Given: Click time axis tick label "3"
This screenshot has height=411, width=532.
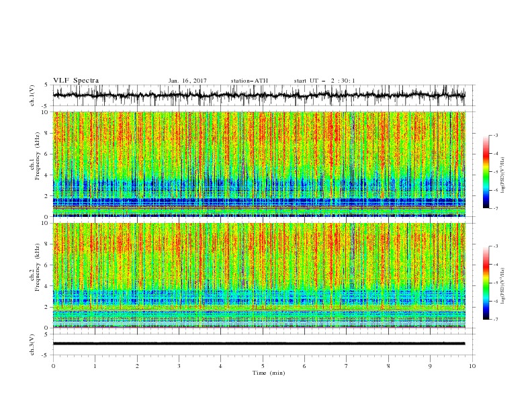Looking at the screenshot, I should [179, 366].
